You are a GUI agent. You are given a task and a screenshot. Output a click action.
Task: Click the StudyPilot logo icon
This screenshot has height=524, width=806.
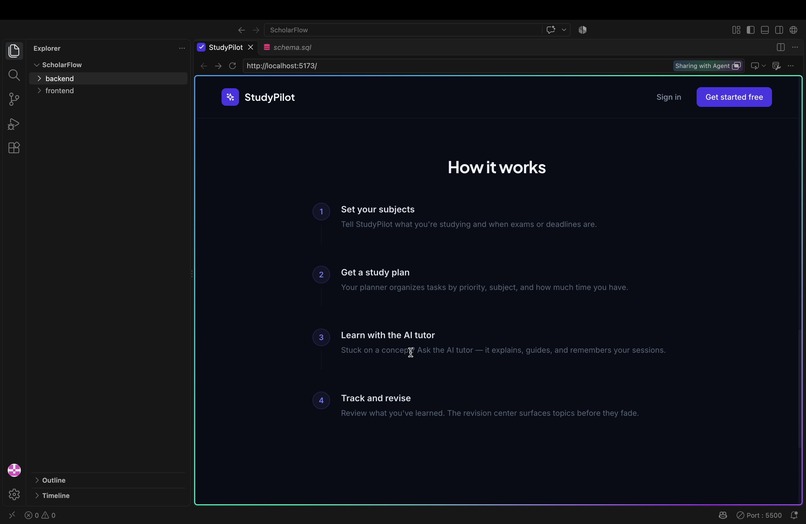pos(230,97)
